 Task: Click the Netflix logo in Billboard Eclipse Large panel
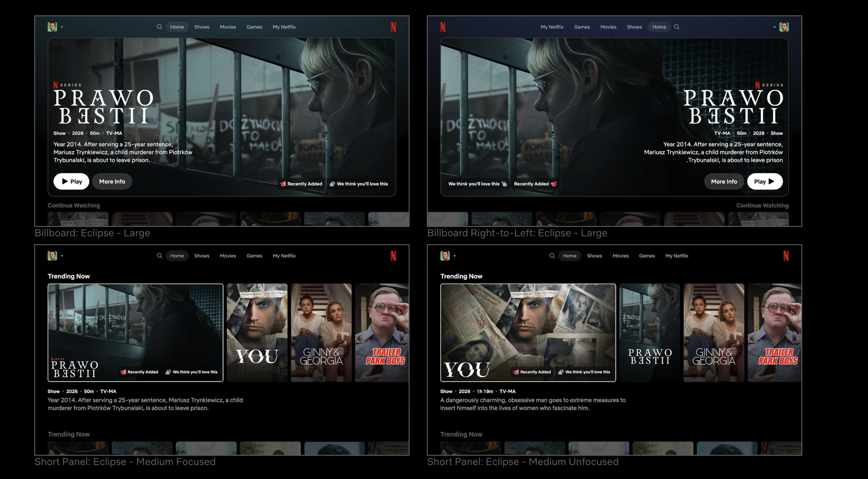point(393,27)
